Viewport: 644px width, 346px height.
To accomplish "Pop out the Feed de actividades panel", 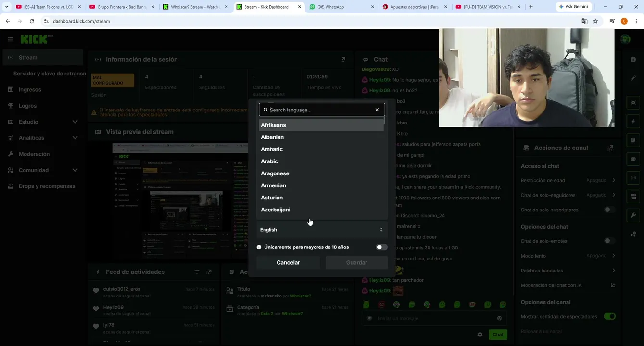I will [209, 272].
